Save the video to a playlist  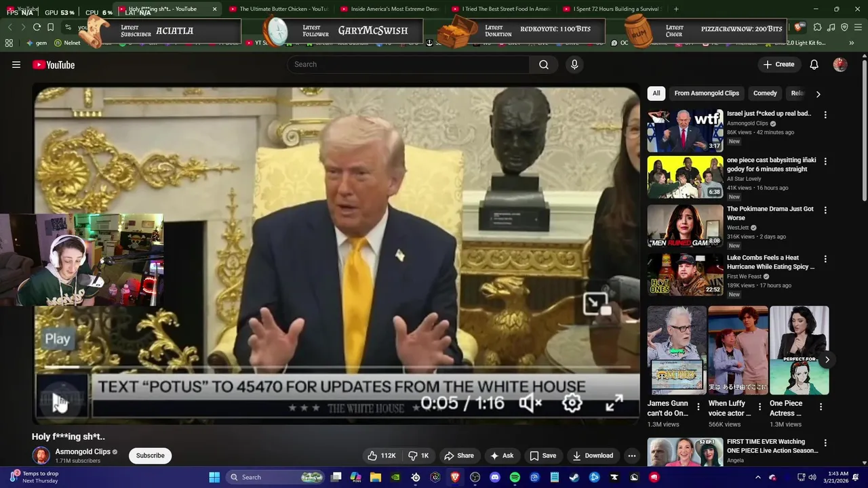coord(543,455)
